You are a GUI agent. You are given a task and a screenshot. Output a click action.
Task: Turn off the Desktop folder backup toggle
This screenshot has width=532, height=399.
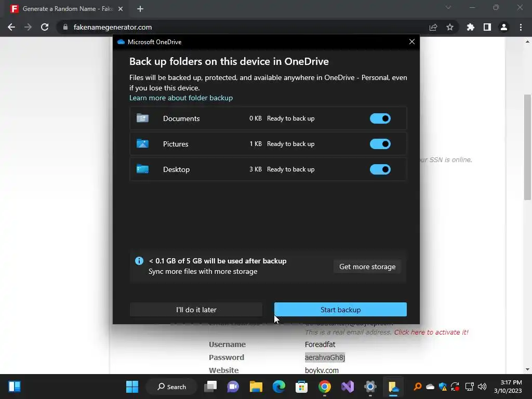(x=380, y=169)
